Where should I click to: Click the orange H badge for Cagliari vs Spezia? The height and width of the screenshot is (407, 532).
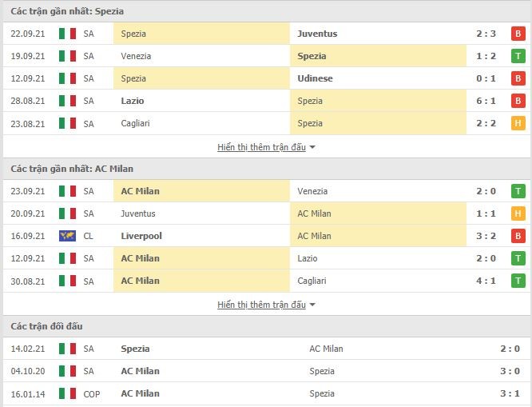click(x=518, y=123)
